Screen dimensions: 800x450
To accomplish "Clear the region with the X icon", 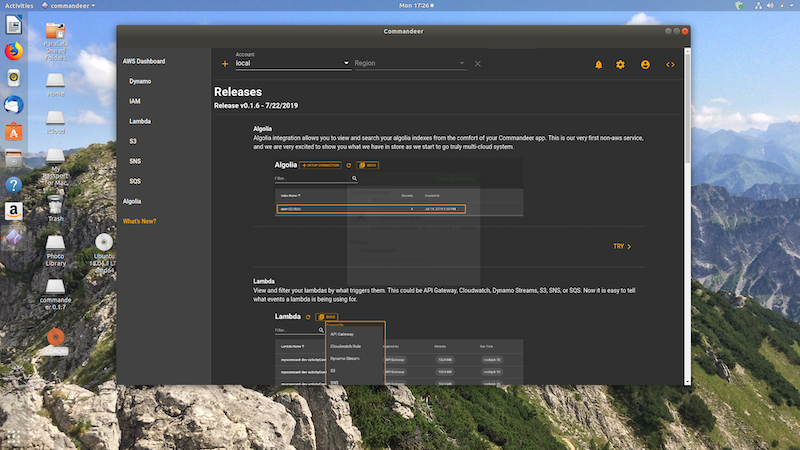I will [478, 64].
